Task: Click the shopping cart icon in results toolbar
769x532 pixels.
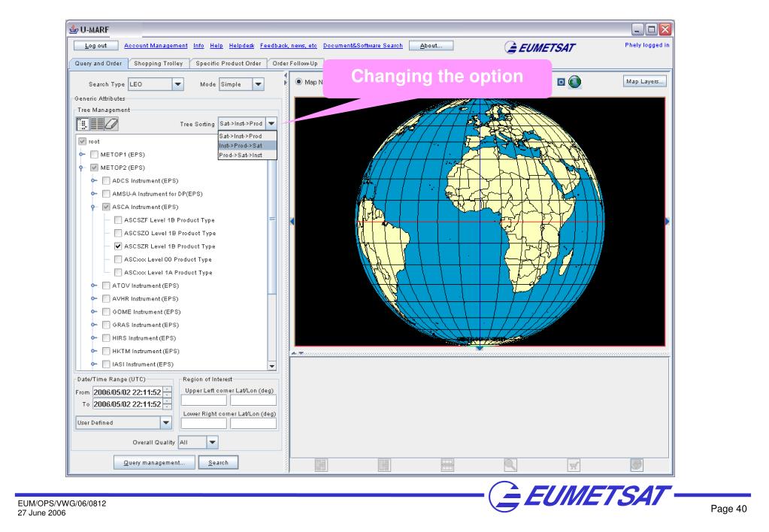Action: [574, 464]
